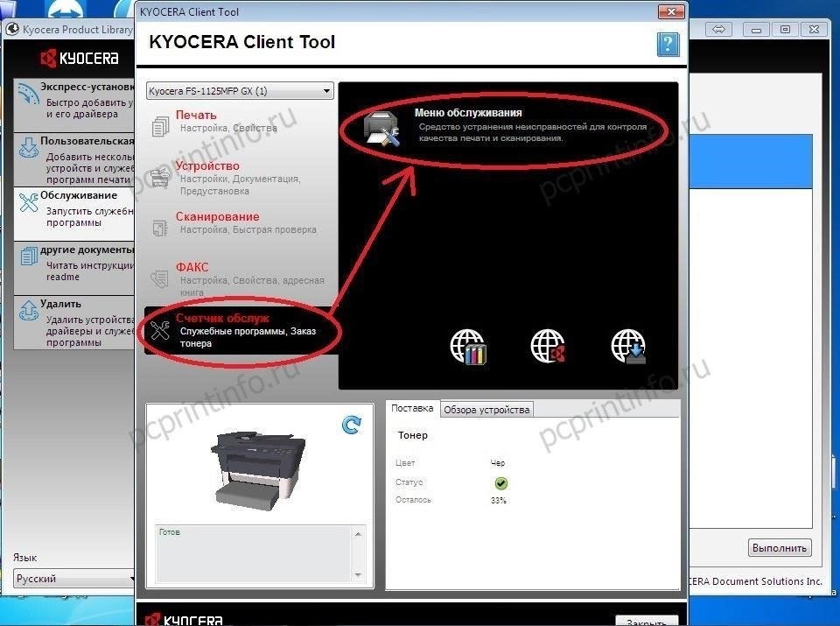This screenshot has width=840, height=626.
Task: Click the status log scroll down arrow
Action: [x=358, y=575]
